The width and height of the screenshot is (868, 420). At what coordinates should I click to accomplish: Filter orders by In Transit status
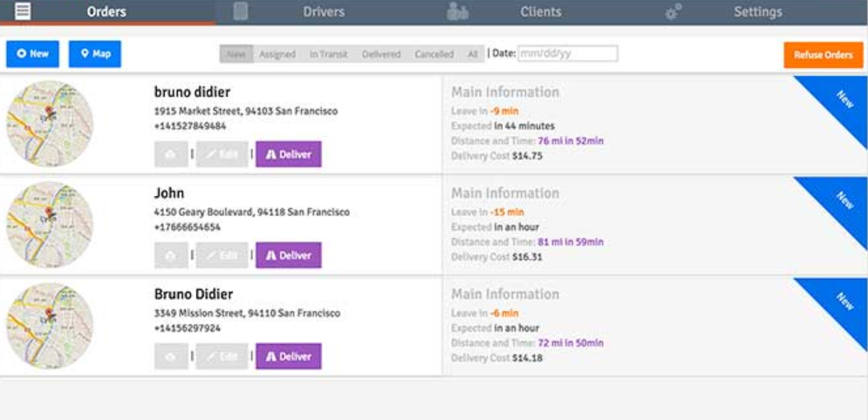(x=328, y=54)
